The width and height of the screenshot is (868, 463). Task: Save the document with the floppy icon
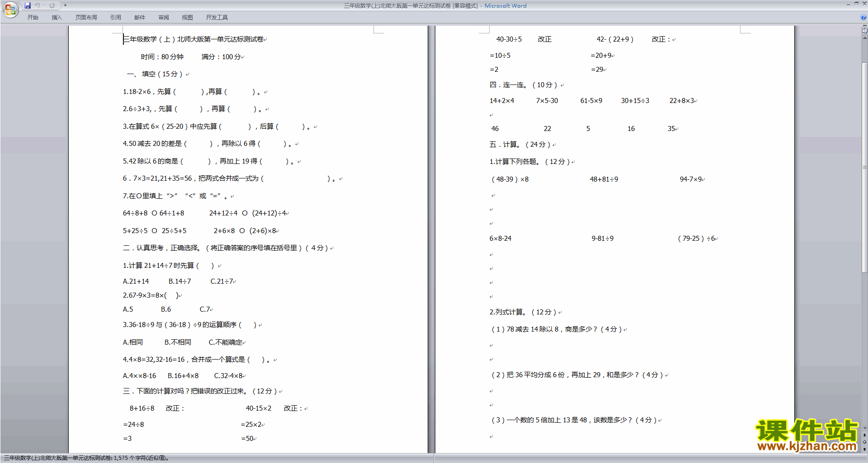coord(28,5)
